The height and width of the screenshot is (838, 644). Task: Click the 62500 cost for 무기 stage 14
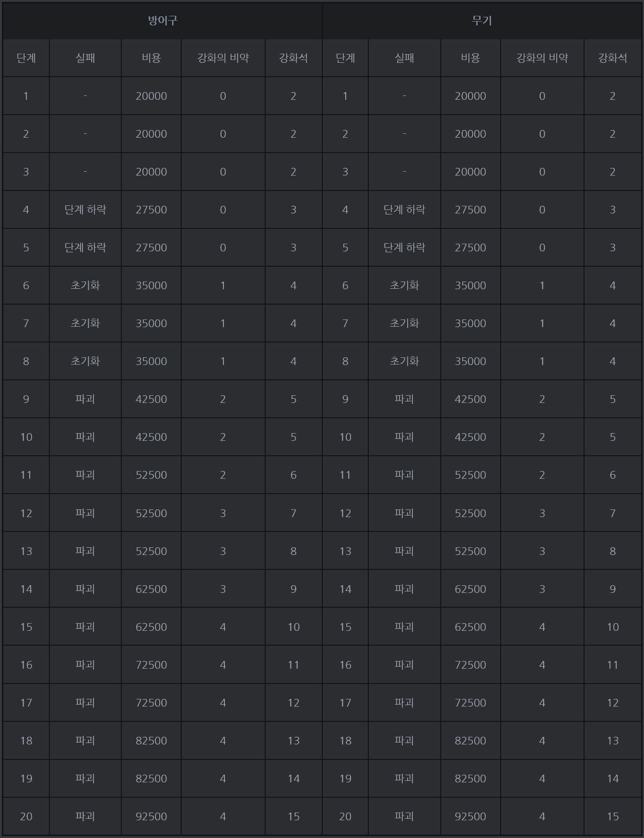point(470,589)
